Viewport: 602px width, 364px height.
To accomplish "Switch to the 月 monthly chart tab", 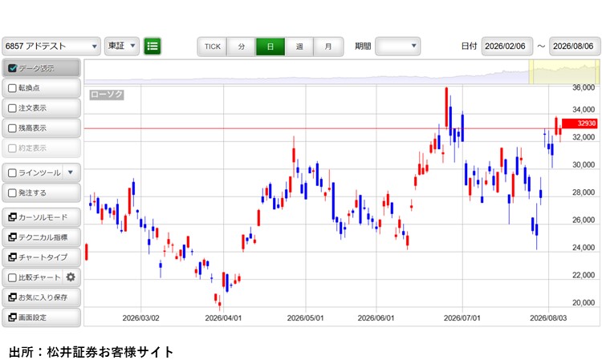I will point(328,47).
